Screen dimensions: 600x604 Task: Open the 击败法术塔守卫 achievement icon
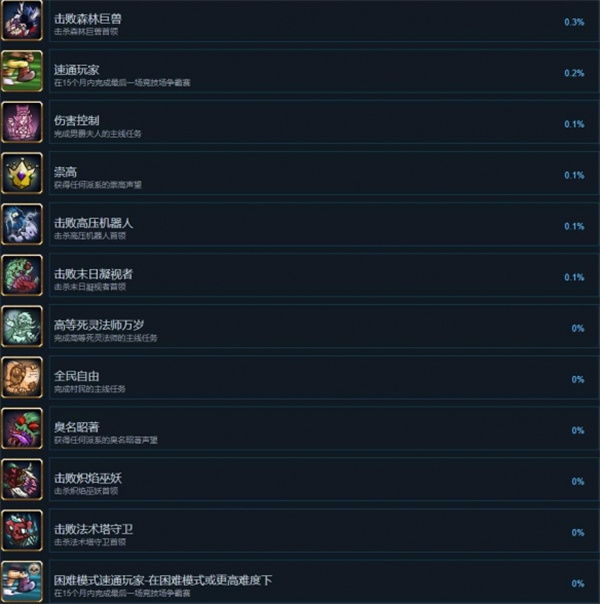(x=22, y=530)
